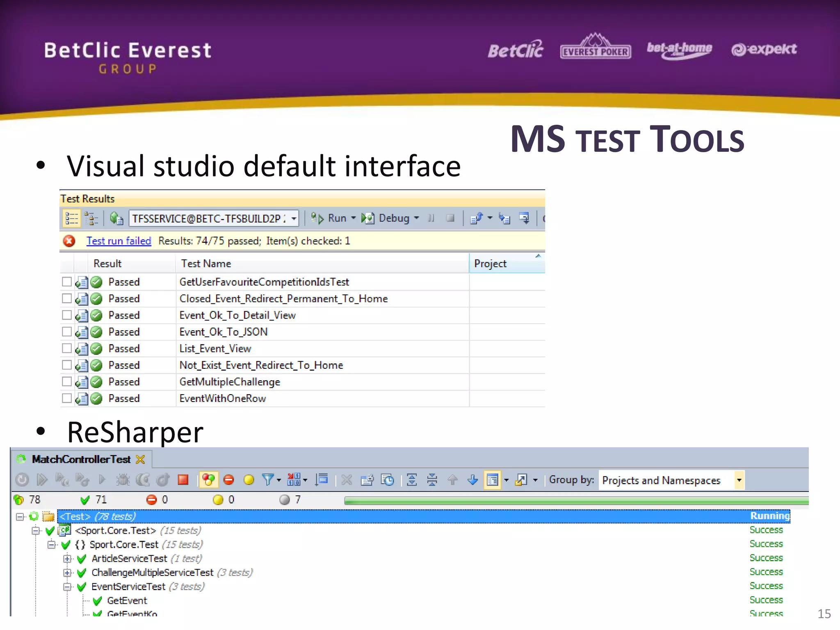Click the red error icon beside Test run failed
The width and height of the screenshot is (840, 630).
coord(69,241)
